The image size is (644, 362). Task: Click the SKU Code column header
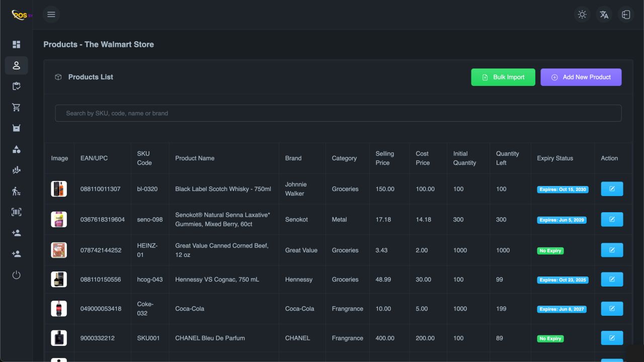click(x=144, y=158)
